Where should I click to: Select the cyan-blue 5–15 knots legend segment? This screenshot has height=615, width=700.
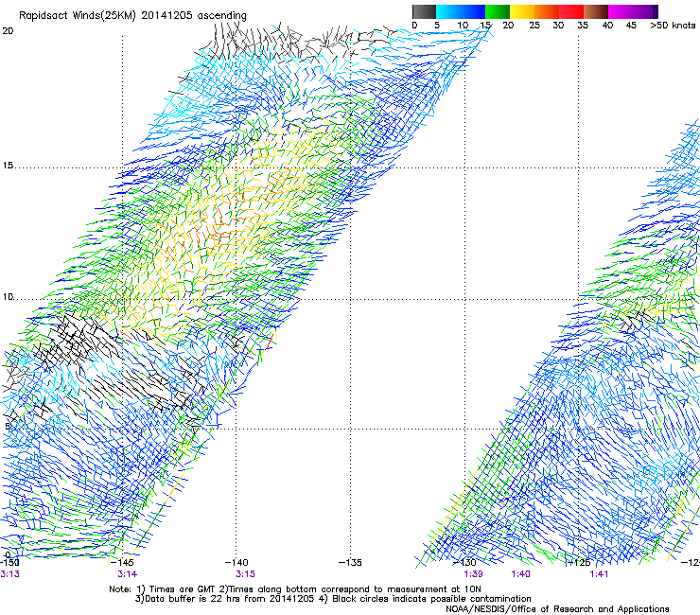(x=461, y=11)
